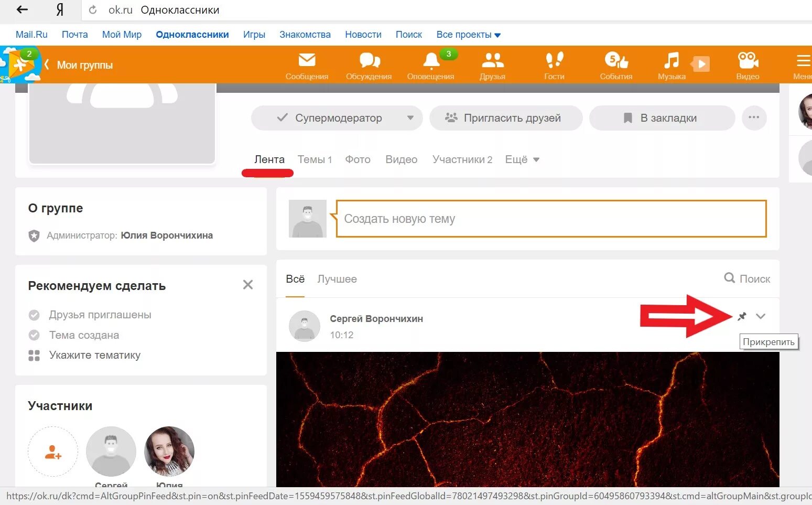Pin the post with pushpin icon

(742, 316)
